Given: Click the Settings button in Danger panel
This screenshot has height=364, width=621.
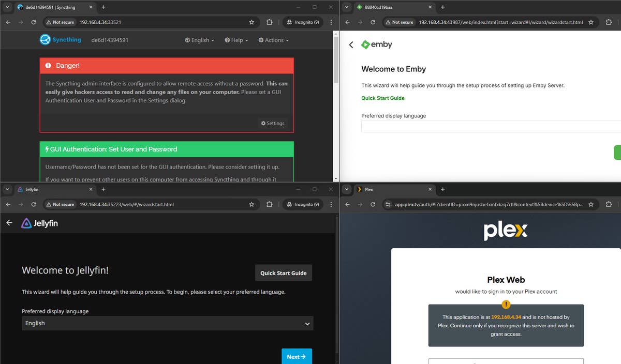Looking at the screenshot, I should pos(273,123).
